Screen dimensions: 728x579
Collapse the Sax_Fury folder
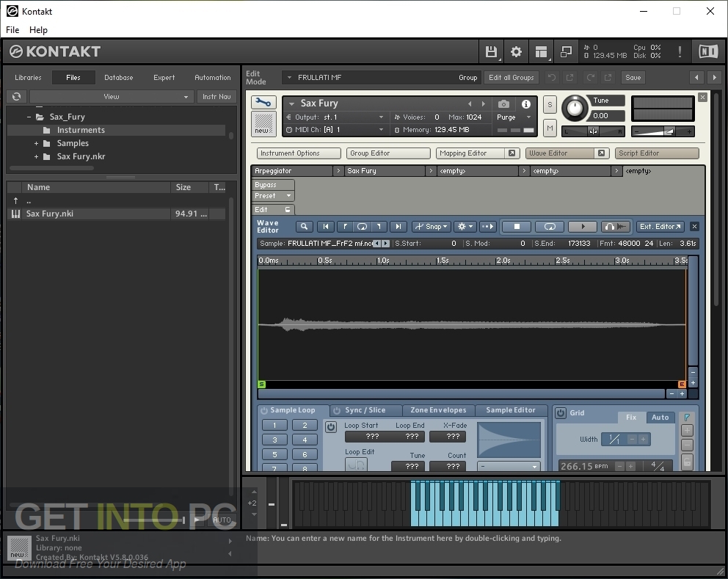[x=29, y=117]
